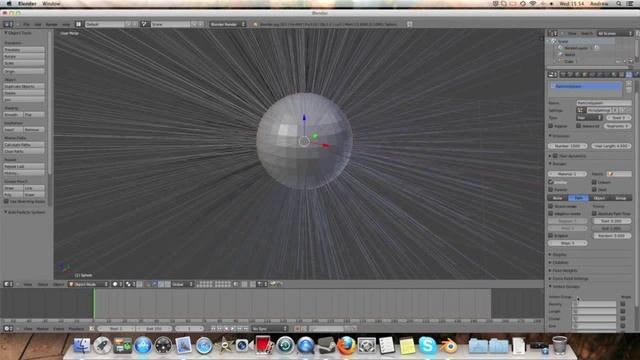640x360 pixels.
Task: Open Finder from the dock
Action: point(82,346)
